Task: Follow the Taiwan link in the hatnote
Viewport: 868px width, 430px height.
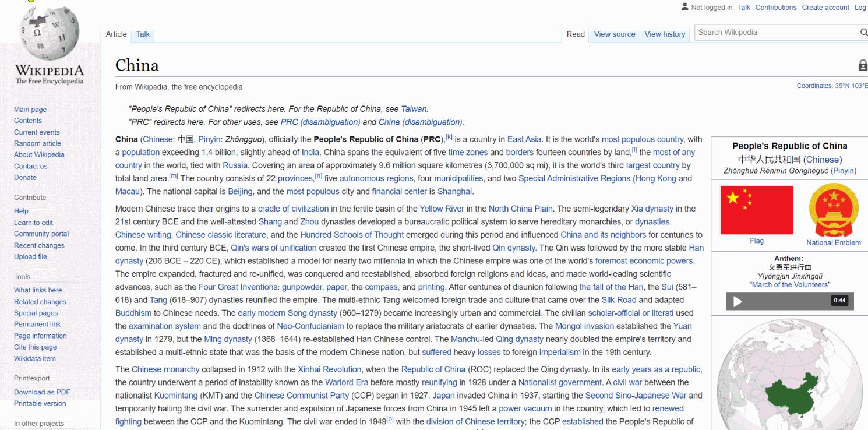Action: click(x=414, y=109)
